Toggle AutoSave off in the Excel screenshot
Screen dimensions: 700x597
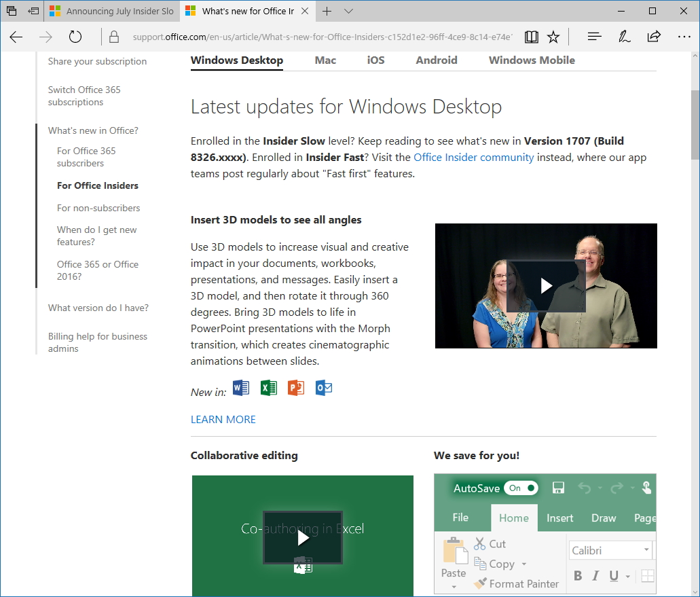pos(520,488)
